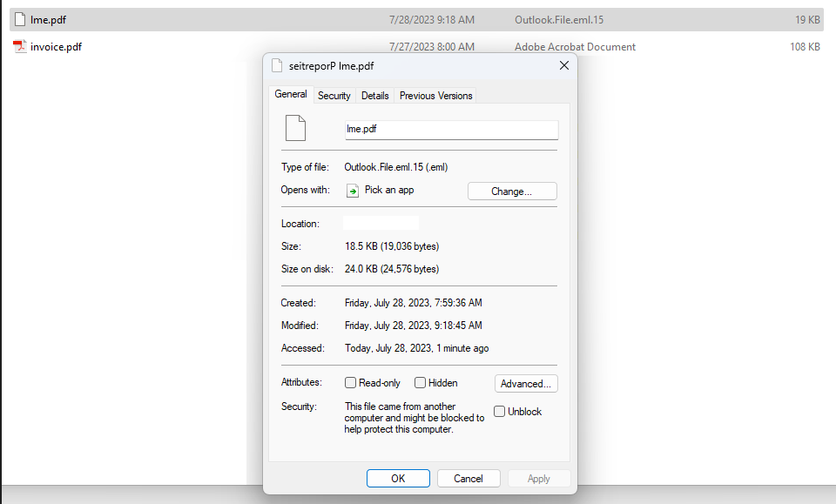Select the Previous Versions tab
The width and height of the screenshot is (836, 504).
[435, 96]
